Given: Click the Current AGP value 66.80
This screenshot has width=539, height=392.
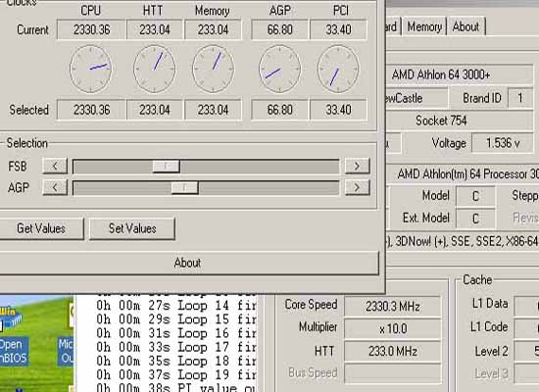Looking at the screenshot, I should point(280,29).
